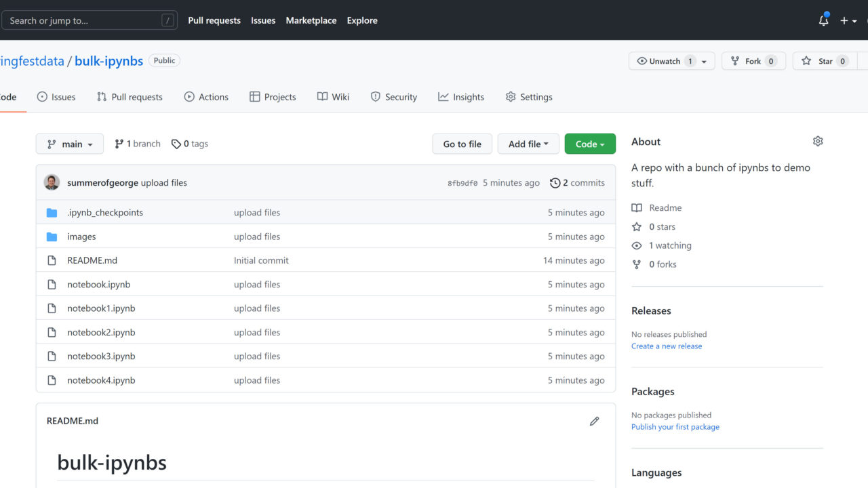Click the tags icon showing 0 tags
The height and width of the screenshot is (488, 868).
(x=176, y=144)
